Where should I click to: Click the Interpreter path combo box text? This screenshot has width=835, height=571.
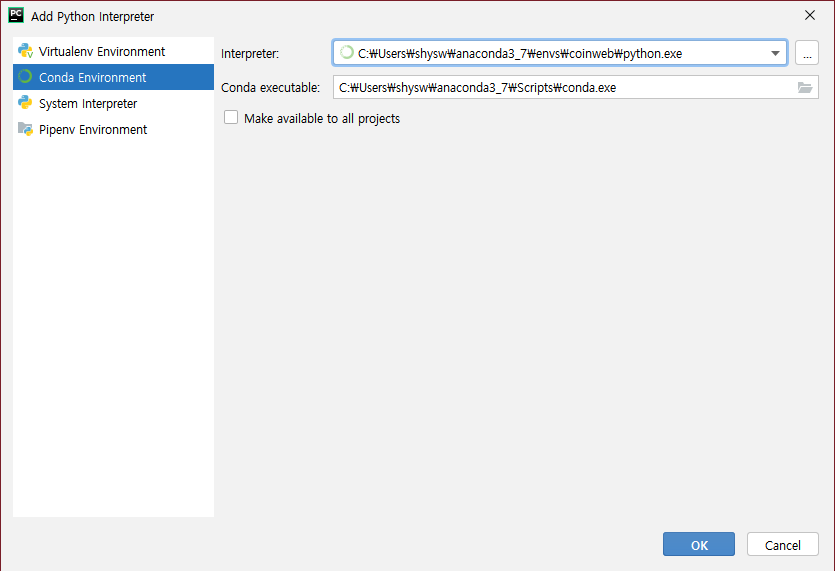[x=520, y=53]
